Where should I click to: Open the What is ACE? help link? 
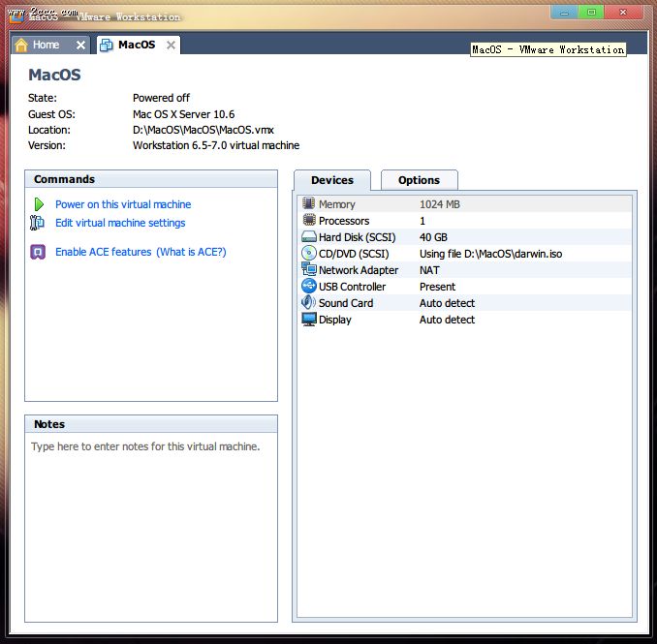(191, 252)
